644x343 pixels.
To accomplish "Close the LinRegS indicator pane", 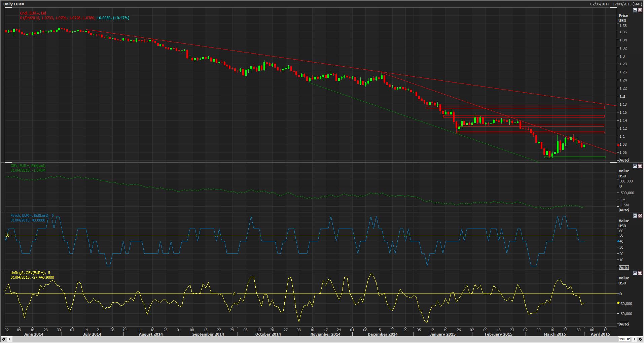I will click(640, 273).
